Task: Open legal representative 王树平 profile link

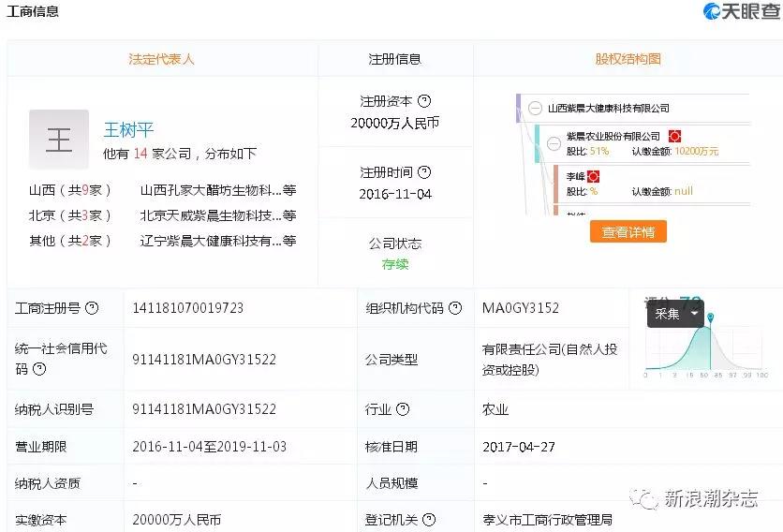Action: 128,130
